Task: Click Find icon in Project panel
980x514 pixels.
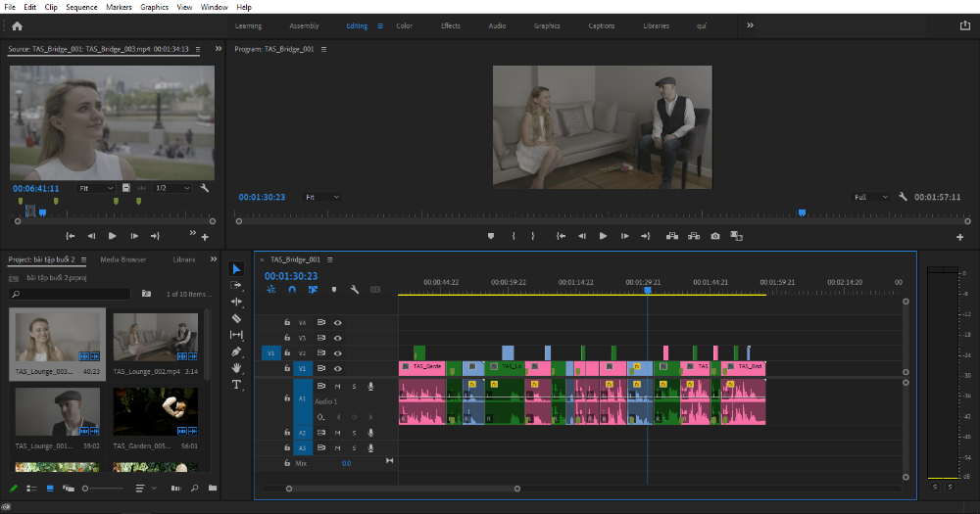Action: (x=194, y=488)
